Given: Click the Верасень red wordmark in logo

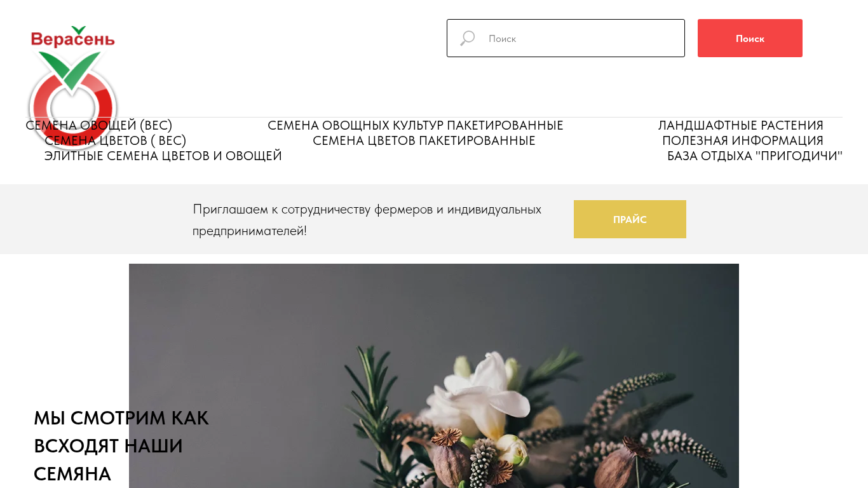Looking at the screenshot, I should [72, 39].
